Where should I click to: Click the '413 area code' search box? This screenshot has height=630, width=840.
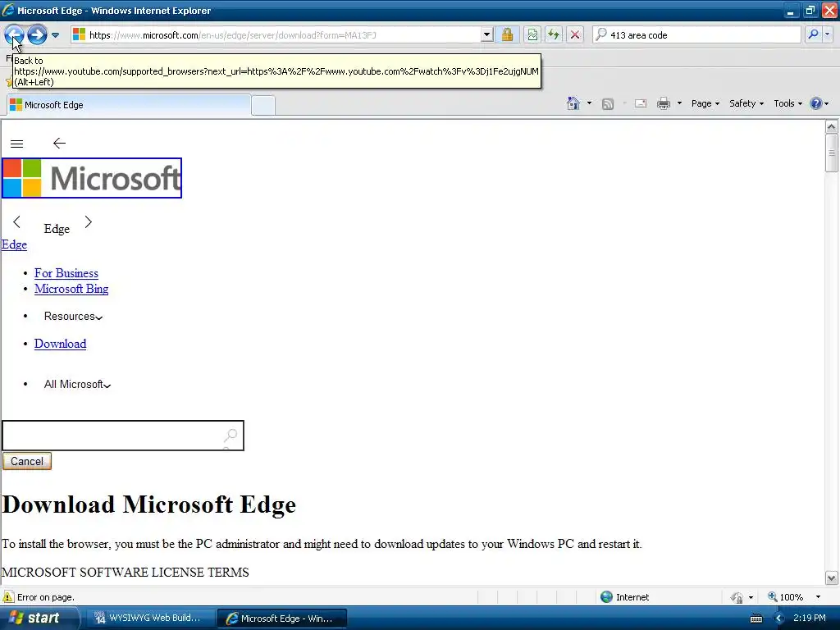click(697, 35)
